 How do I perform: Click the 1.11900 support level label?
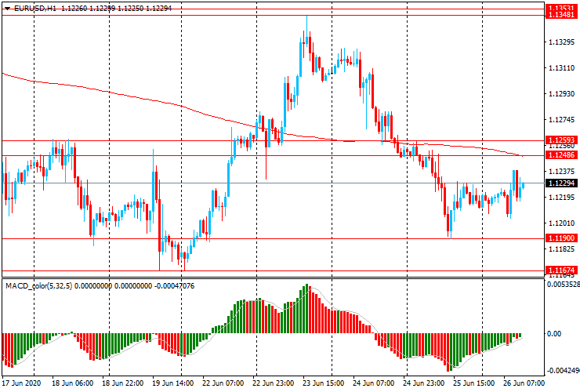(561, 238)
